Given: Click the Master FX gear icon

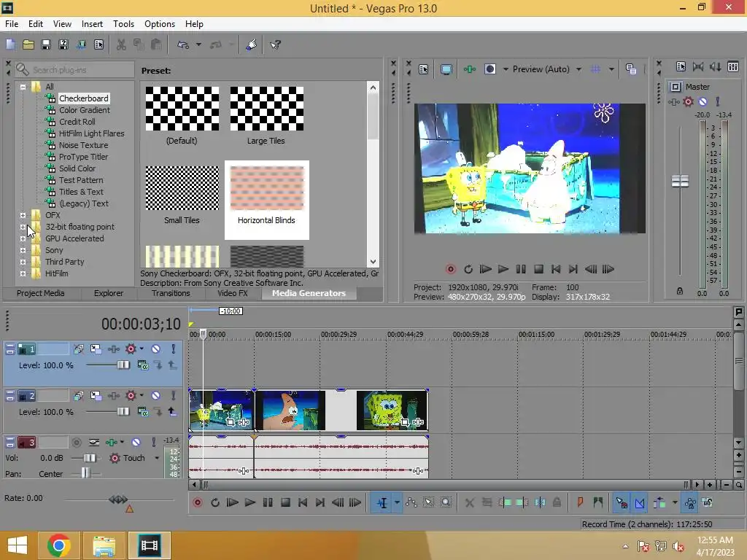Looking at the screenshot, I should tap(688, 102).
